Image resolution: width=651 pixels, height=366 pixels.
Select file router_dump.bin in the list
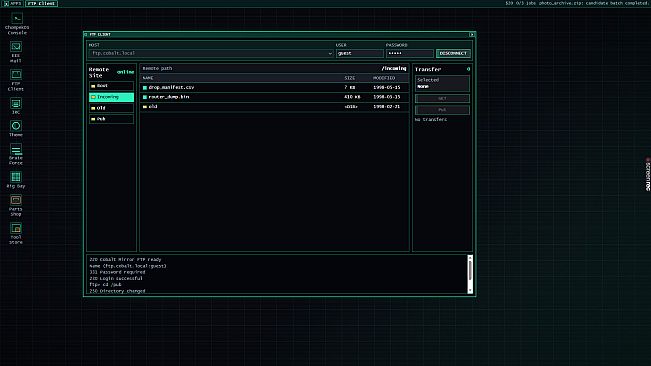[x=274, y=97]
